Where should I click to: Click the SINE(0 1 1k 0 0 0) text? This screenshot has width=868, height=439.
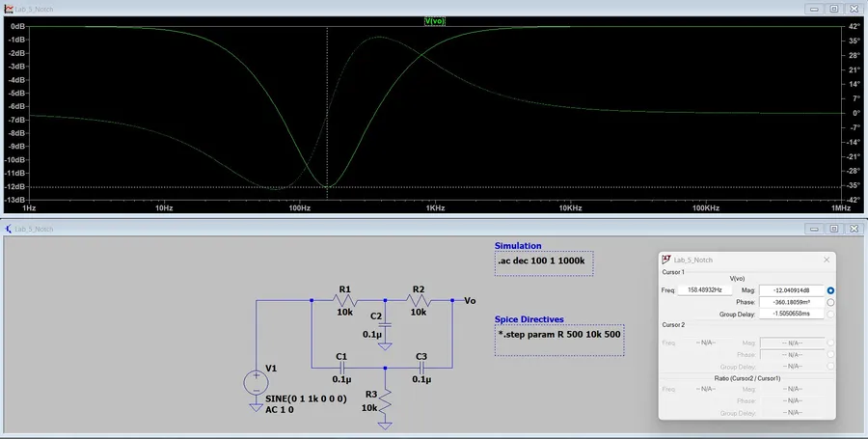click(x=306, y=398)
